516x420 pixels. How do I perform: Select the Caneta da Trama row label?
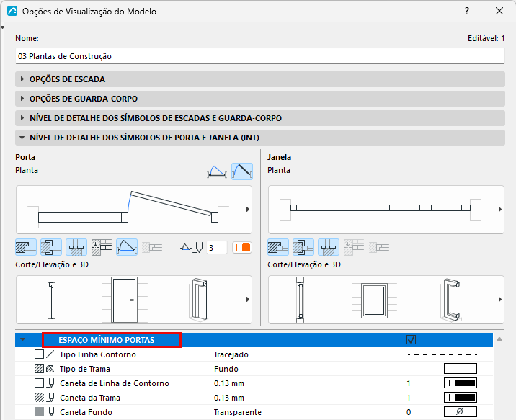[x=90, y=398]
